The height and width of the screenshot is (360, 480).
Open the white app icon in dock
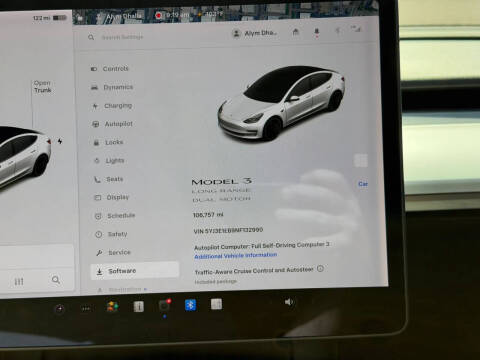tap(216, 304)
